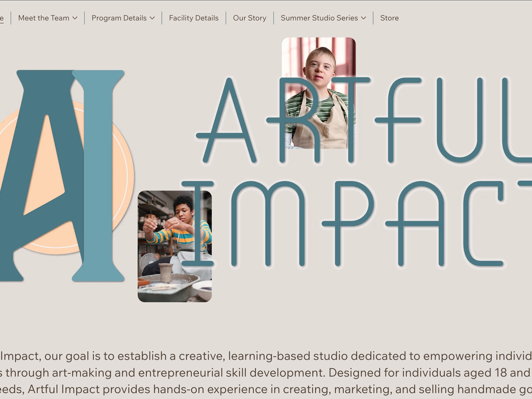Click the dark teal letter A in logo

(41, 176)
